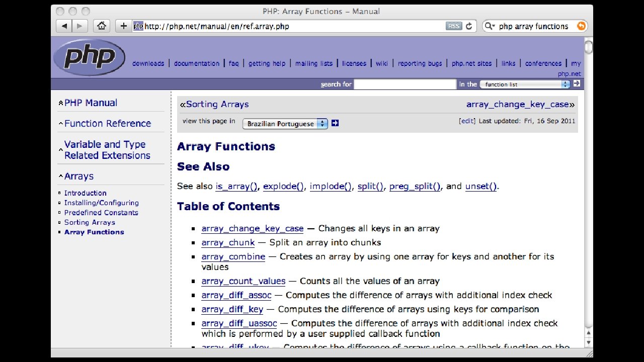
Task: Collapse the Arrays section in the sidebar
Action: point(60,176)
